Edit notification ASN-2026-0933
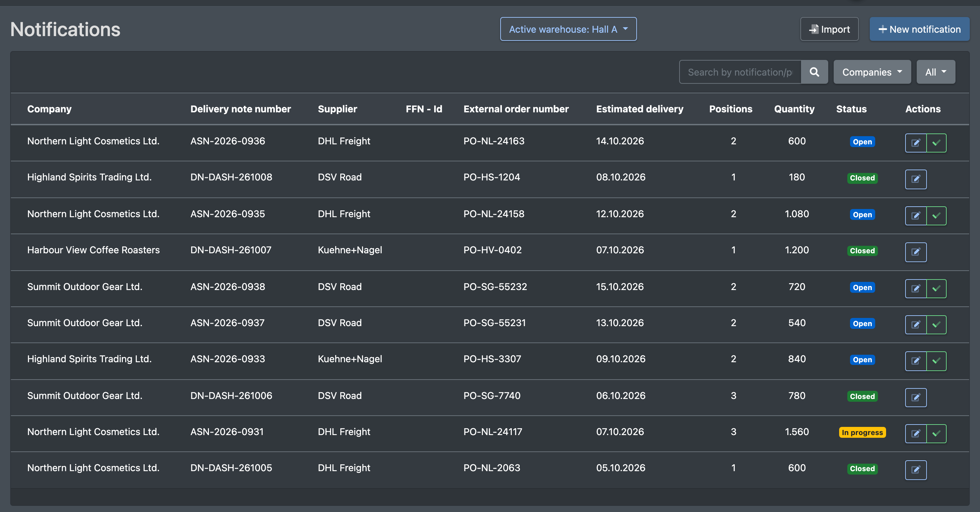This screenshot has height=512, width=980. (x=915, y=361)
